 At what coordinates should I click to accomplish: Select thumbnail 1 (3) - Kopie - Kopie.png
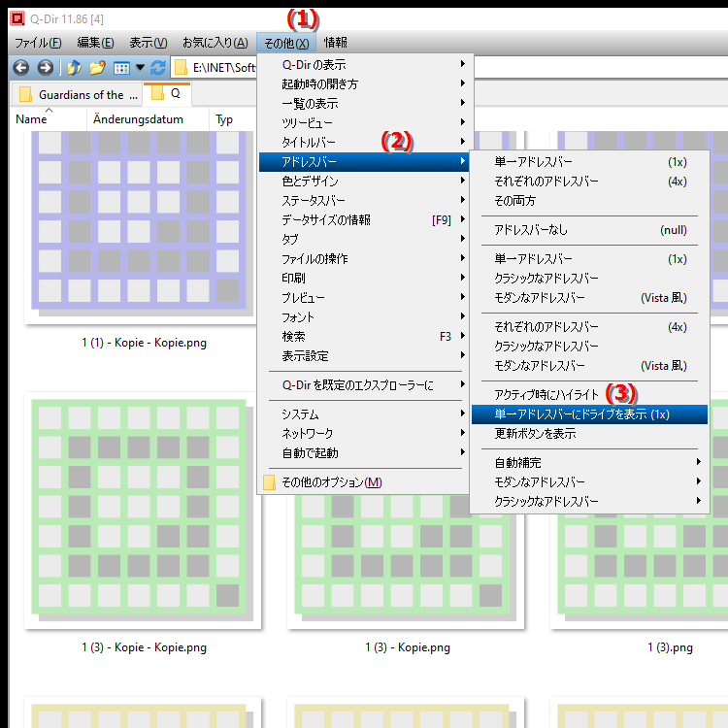click(x=142, y=510)
